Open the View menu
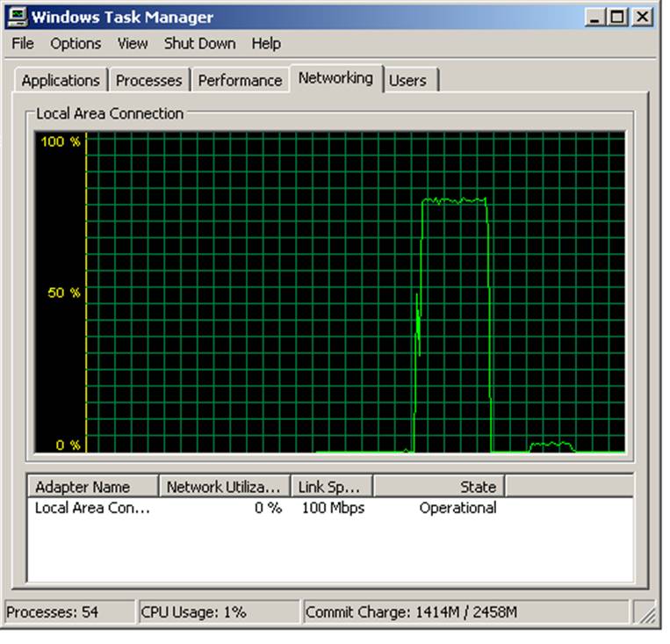Image resolution: width=670 pixels, height=644 pixels. (133, 43)
